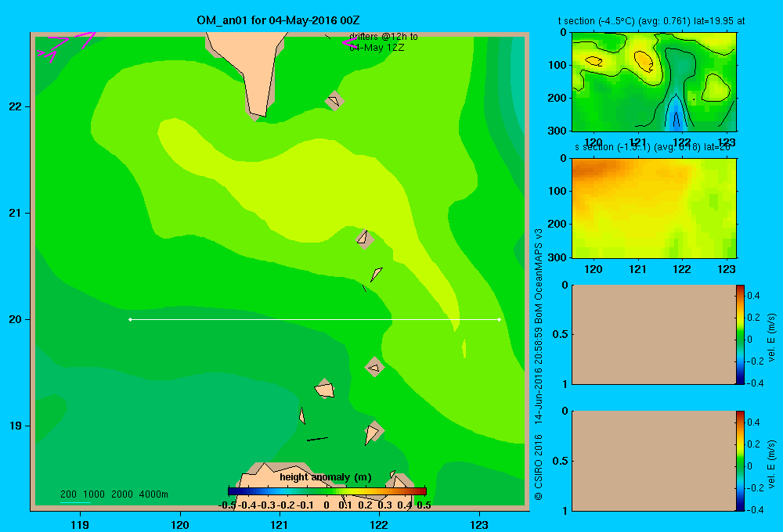783x532 pixels.
Task: Click the latitude label '19' on the map axis
Action: [15, 426]
